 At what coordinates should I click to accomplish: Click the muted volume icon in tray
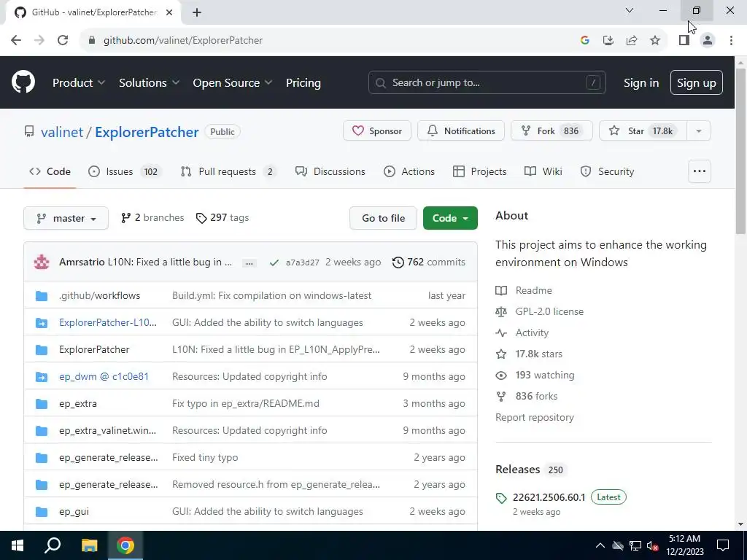653,545
